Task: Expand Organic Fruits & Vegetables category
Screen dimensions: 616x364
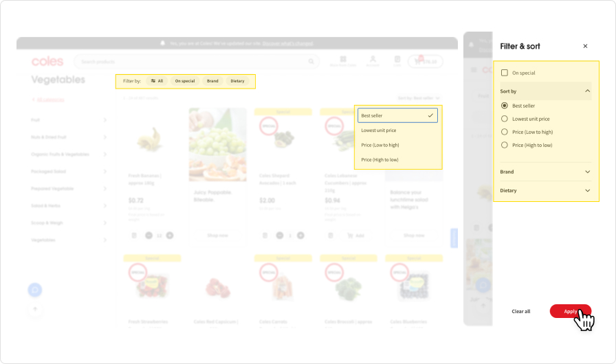Action: [x=69, y=154]
